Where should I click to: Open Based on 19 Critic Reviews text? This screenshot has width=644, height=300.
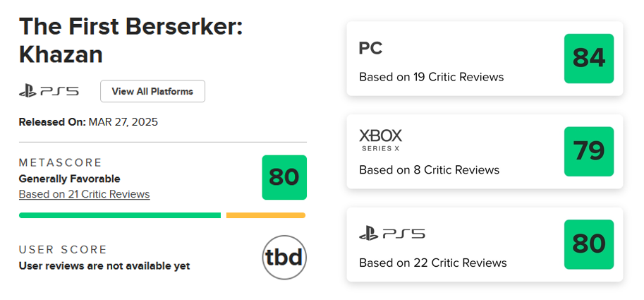tap(431, 77)
